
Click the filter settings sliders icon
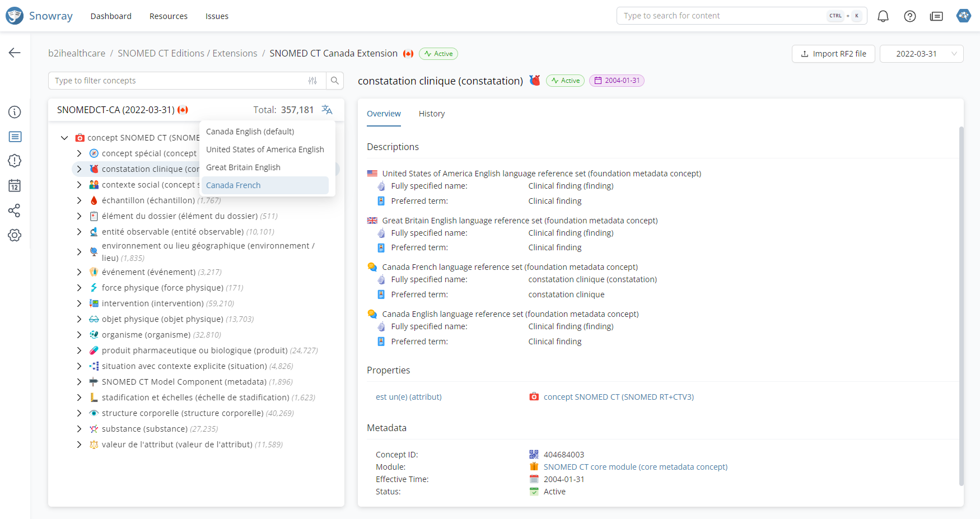[312, 81]
